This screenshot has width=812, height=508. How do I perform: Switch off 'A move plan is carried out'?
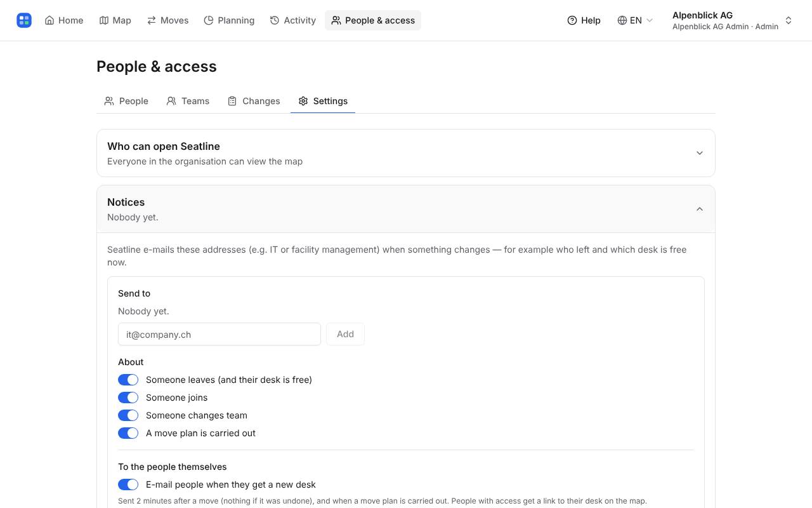click(128, 433)
